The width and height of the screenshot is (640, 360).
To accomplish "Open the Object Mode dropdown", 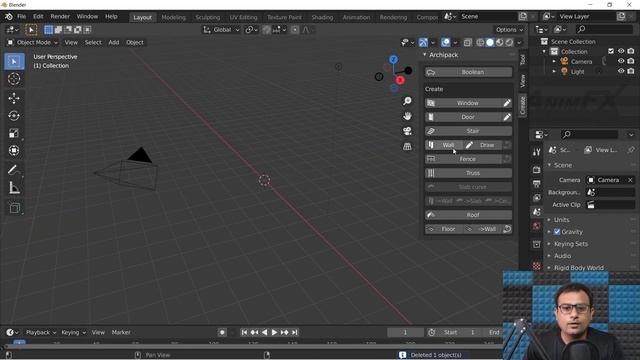I will tap(33, 42).
